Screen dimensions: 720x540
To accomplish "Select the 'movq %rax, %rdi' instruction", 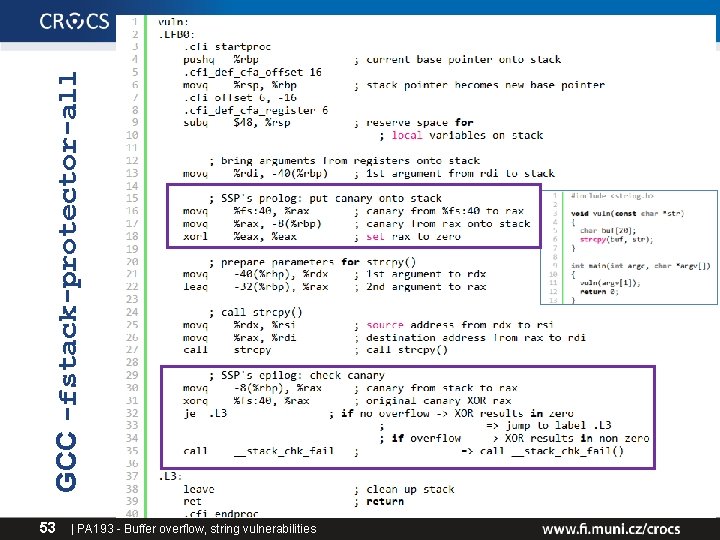I will pos(239,338).
